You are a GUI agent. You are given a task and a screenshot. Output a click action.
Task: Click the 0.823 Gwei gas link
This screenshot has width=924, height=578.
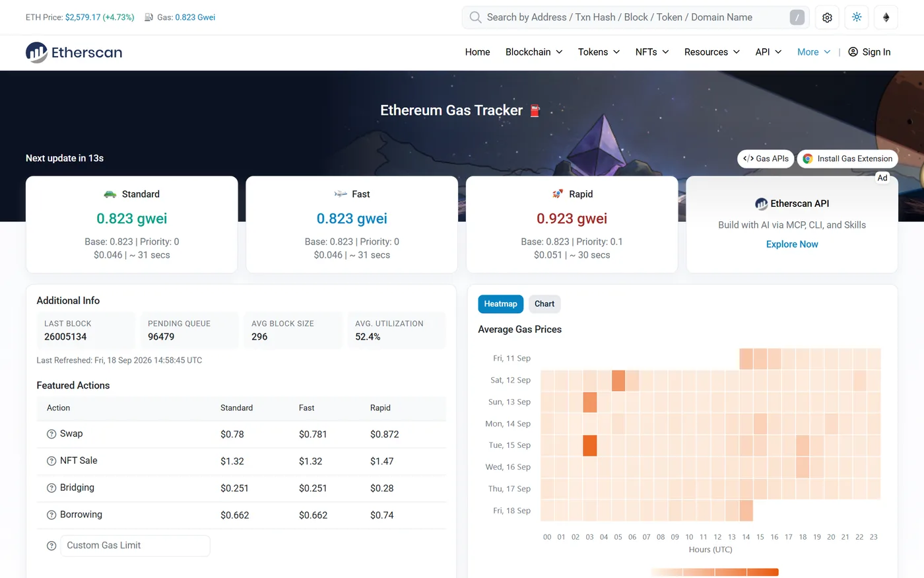point(195,17)
